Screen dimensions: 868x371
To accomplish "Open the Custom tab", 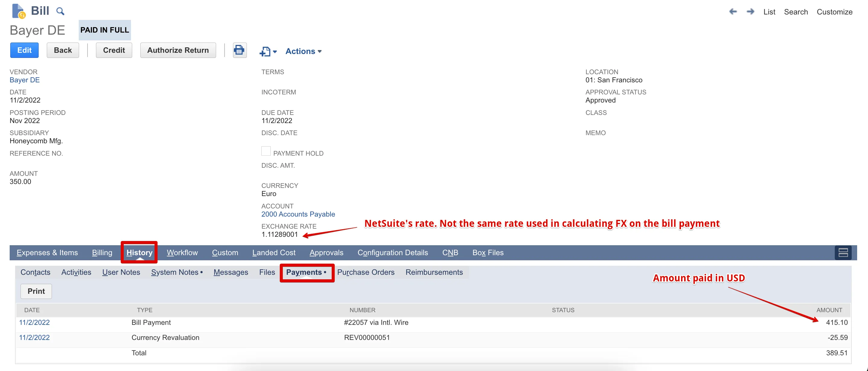I will [x=225, y=252].
